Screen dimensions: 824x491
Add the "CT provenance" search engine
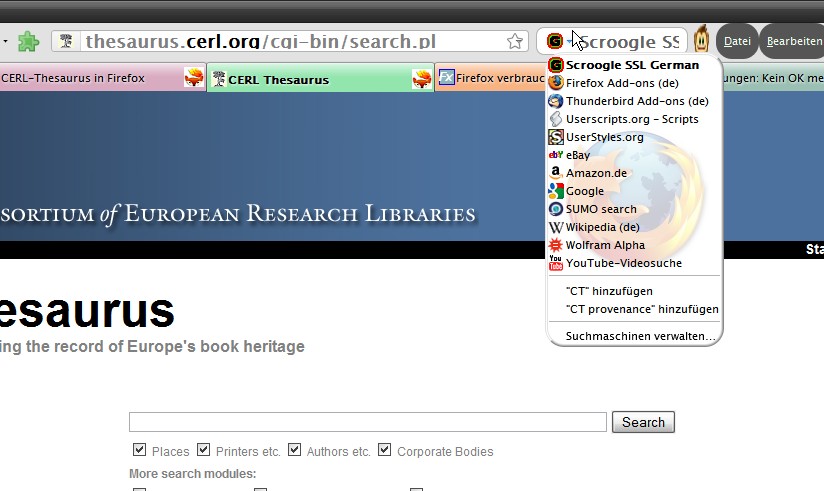point(634,309)
